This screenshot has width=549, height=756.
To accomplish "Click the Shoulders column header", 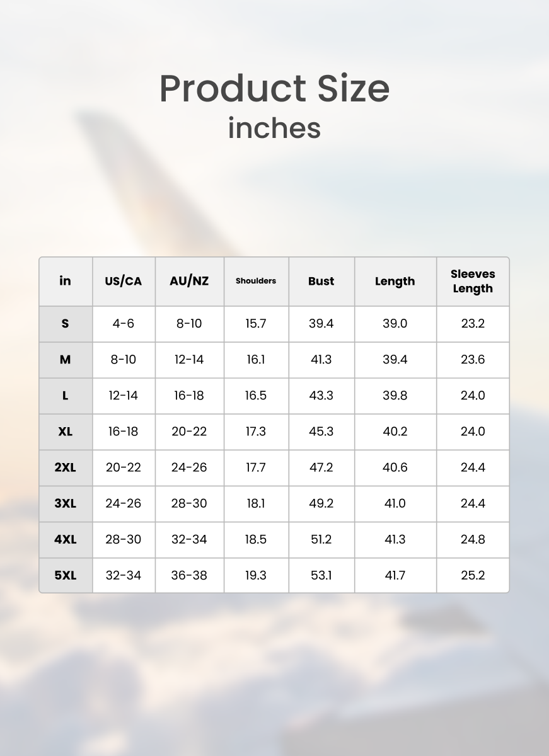I will coord(256,281).
